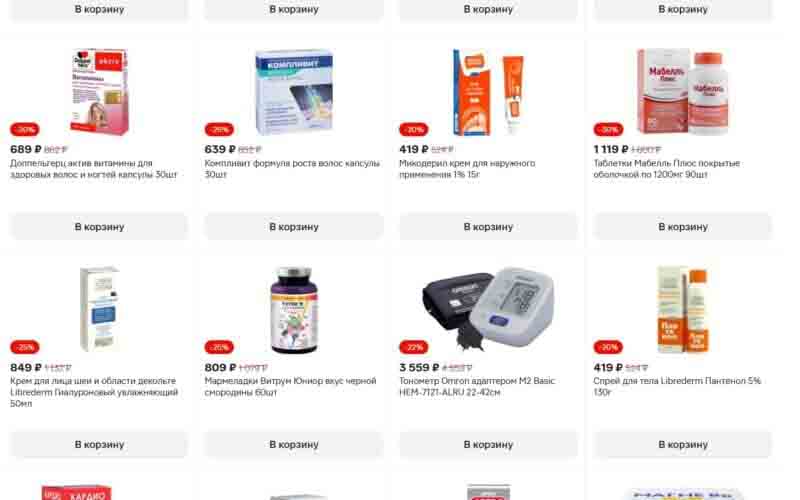The height and width of the screenshot is (500, 800).
Task: Add the Omron tonometer to the cart
Action: coord(488,444)
